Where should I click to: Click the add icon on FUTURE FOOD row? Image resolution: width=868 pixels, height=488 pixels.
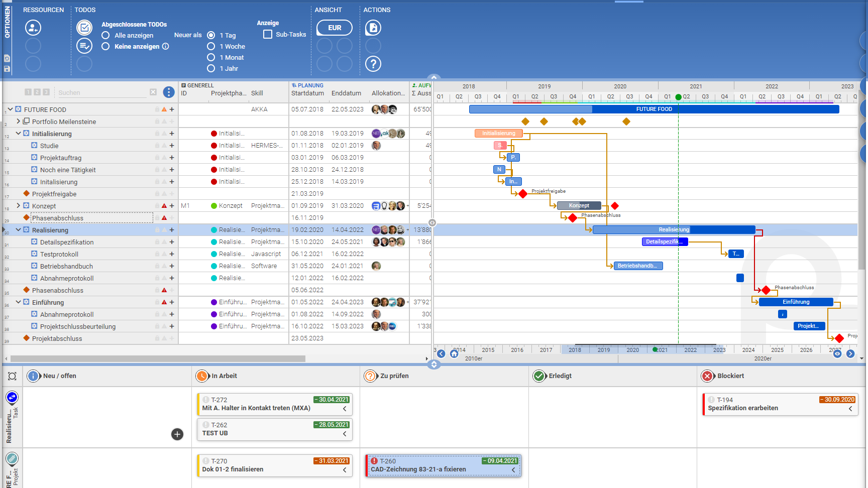(x=172, y=109)
